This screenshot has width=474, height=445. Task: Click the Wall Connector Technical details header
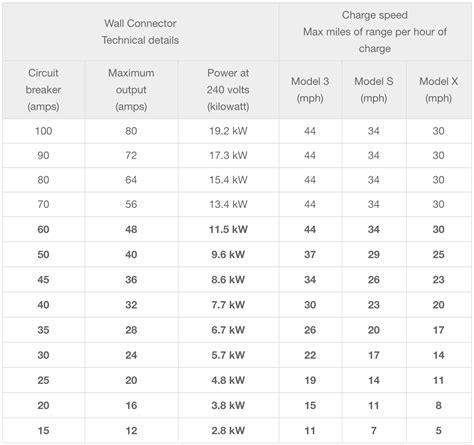(140, 32)
